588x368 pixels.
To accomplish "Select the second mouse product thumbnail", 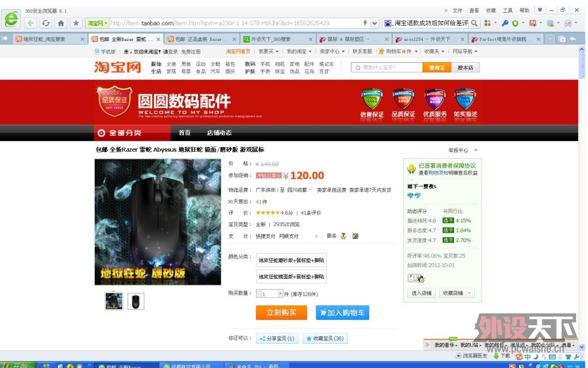I will tap(136, 301).
